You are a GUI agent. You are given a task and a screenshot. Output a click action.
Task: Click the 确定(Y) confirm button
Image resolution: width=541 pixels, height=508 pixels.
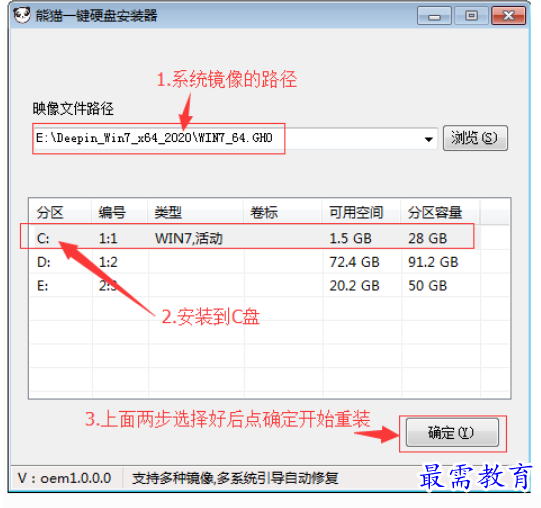tap(452, 432)
